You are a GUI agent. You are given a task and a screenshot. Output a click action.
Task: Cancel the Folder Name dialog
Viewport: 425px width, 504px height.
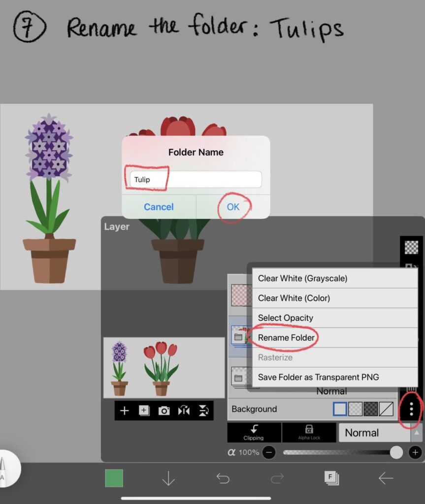click(x=159, y=207)
